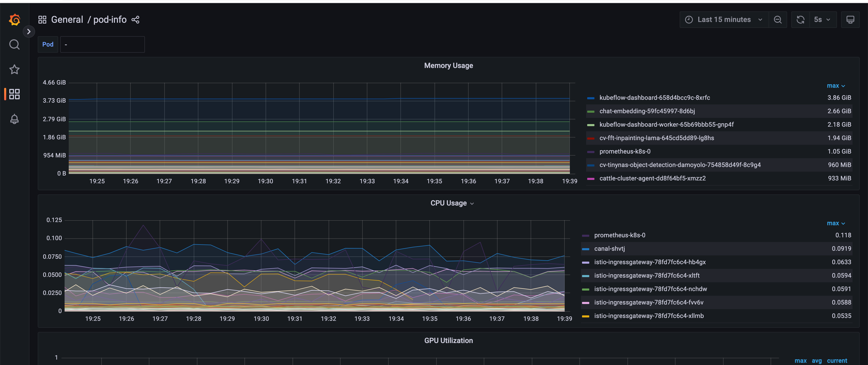868x365 pixels.
Task: Toggle the kubeflow-dashboard-658d4bcc9c-8xrfc series in legend
Action: click(654, 98)
